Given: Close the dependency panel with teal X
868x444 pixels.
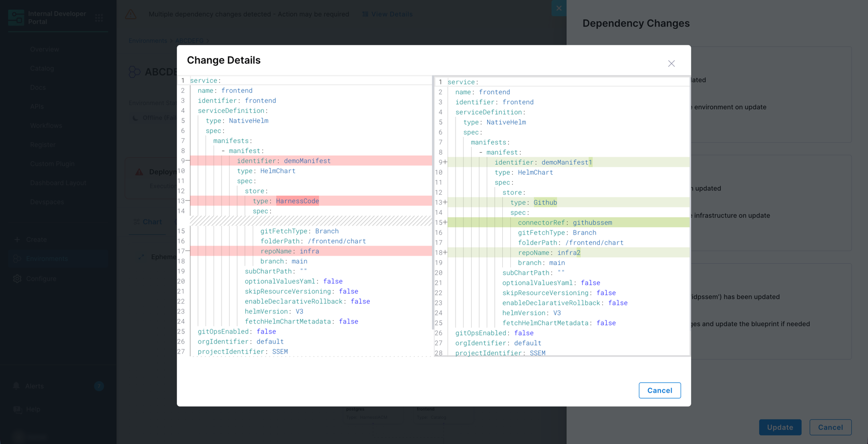Looking at the screenshot, I should tap(559, 8).
